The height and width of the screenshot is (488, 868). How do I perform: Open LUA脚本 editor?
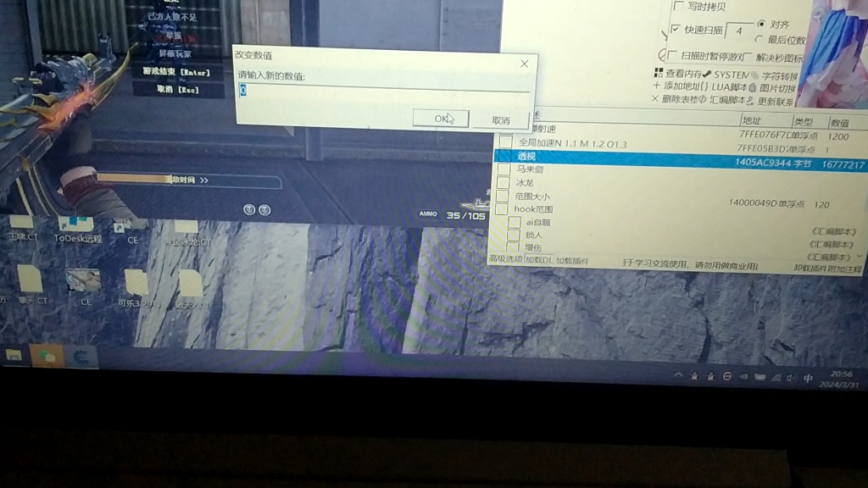pos(724,87)
